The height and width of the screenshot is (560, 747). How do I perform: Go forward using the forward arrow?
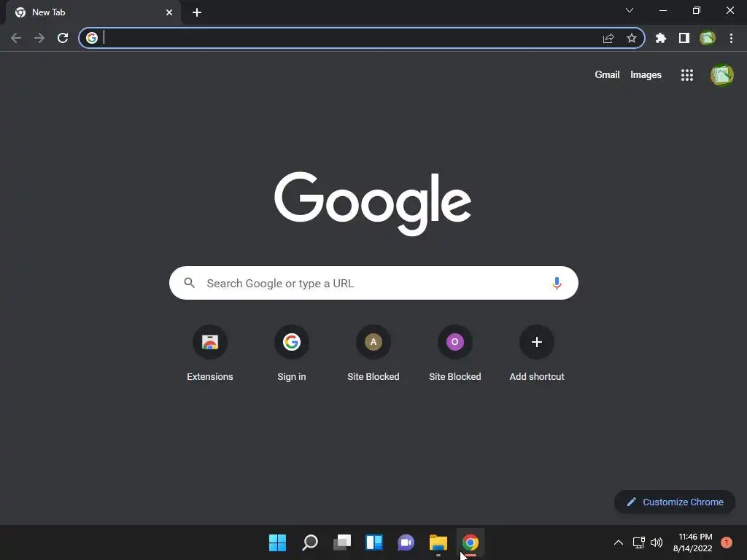pos(39,38)
